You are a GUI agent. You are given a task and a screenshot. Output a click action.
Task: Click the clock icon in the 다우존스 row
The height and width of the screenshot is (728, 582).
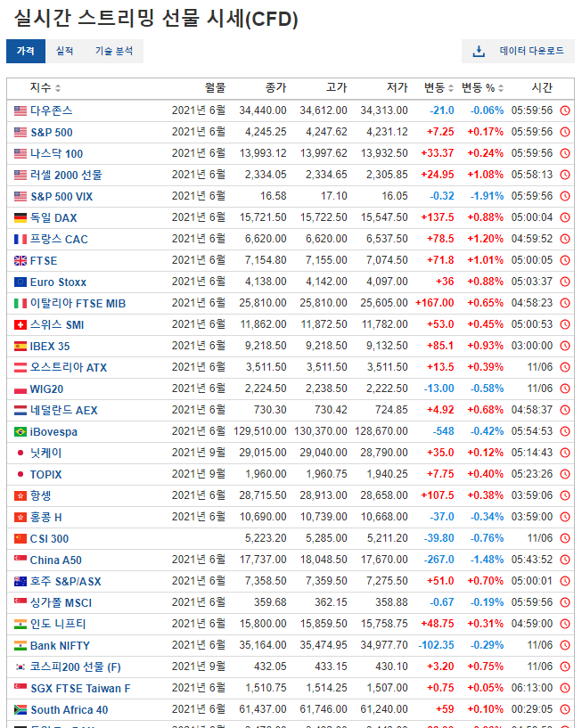point(565,110)
